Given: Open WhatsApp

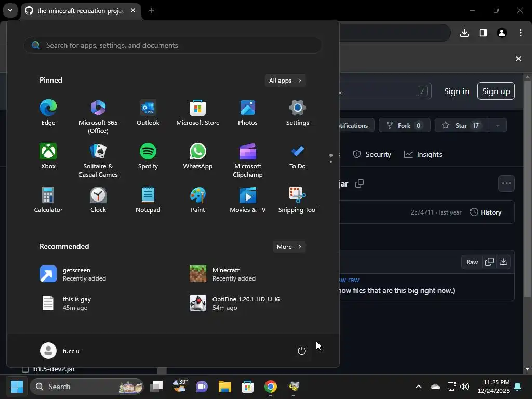Looking at the screenshot, I should pos(198,156).
